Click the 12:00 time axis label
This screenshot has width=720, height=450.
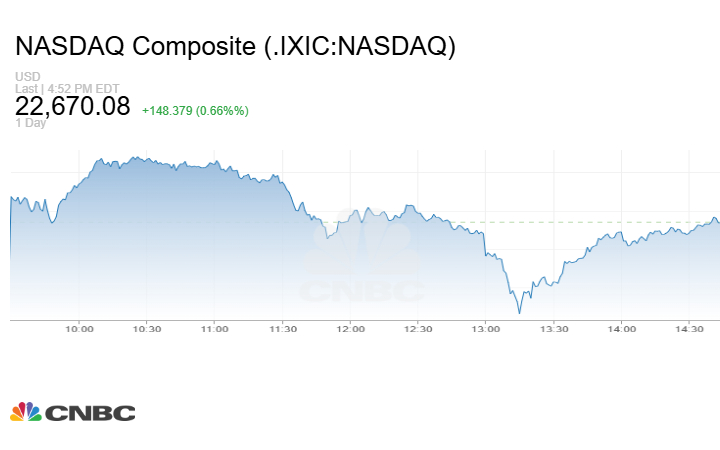pos(350,329)
